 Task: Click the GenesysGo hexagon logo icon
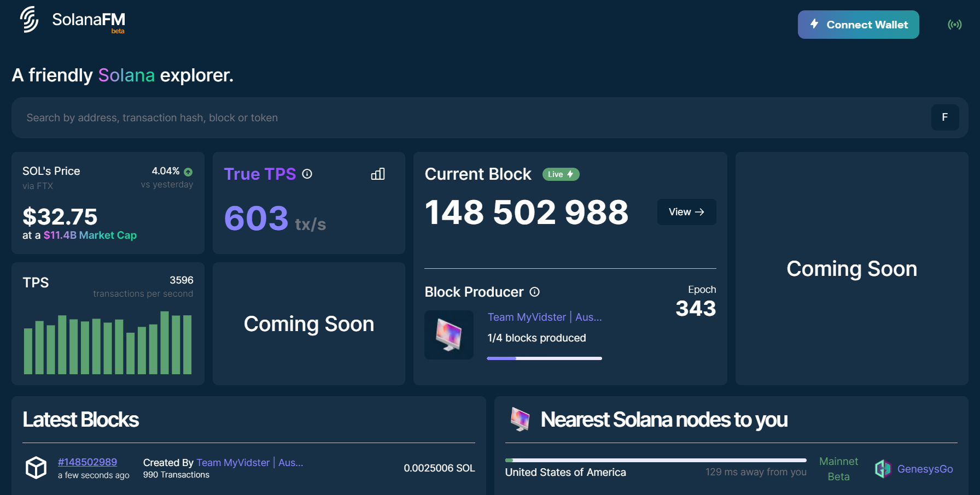883,469
